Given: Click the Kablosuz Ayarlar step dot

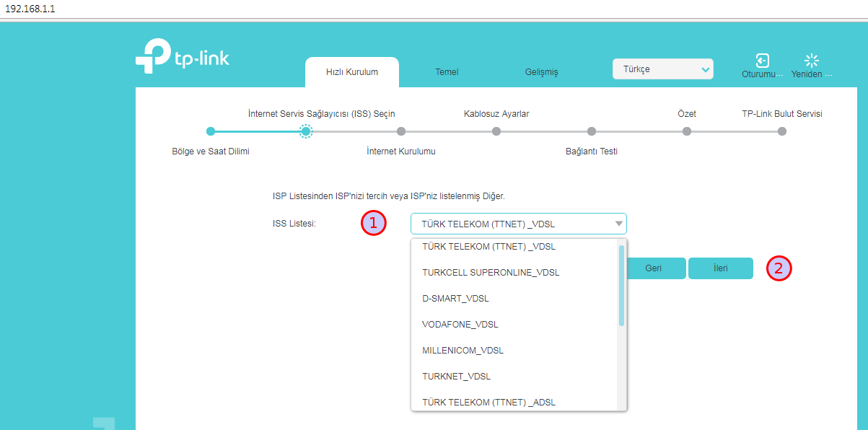Looking at the screenshot, I should coord(496,131).
